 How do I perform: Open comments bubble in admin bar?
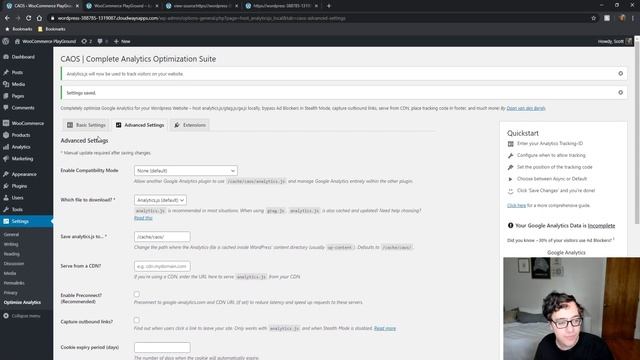102,41
